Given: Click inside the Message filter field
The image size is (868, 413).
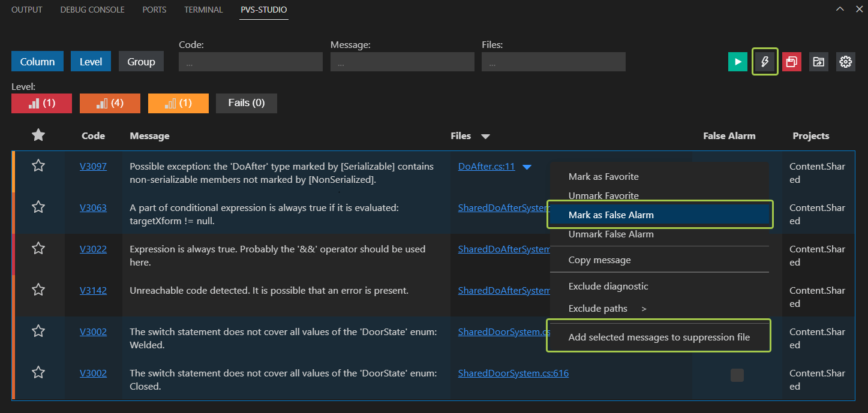Looking at the screenshot, I should [x=402, y=61].
